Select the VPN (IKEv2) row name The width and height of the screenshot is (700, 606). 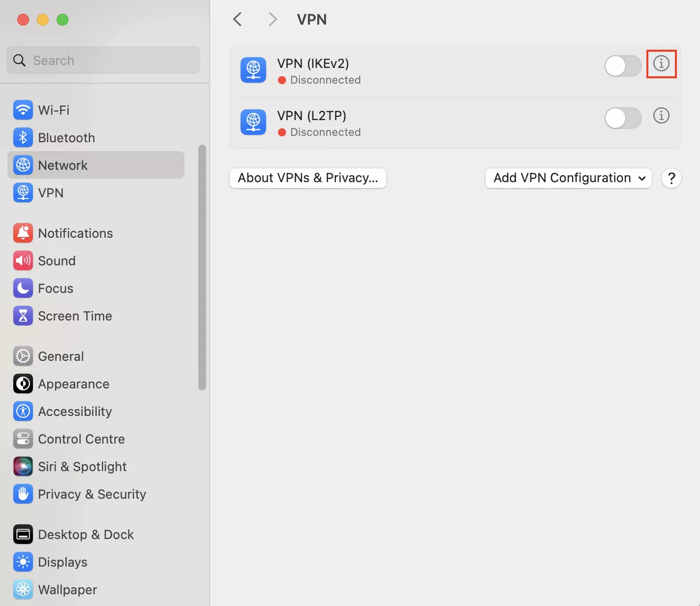pos(313,64)
